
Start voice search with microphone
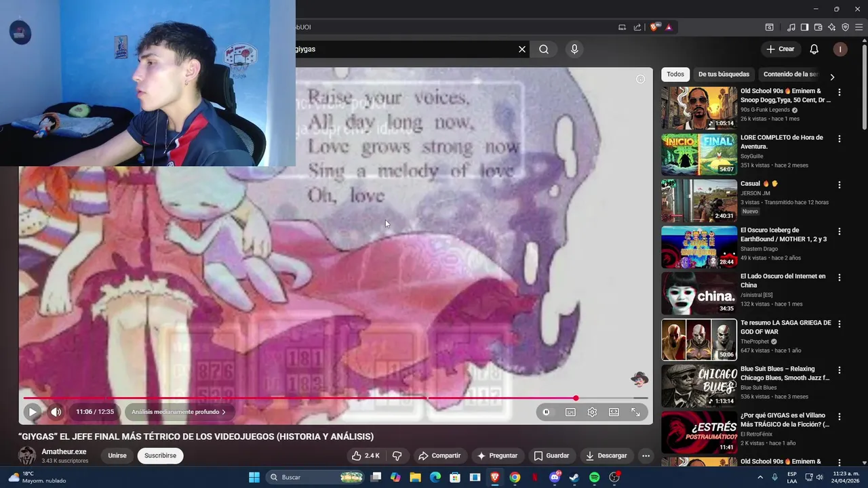pyautogui.click(x=574, y=49)
